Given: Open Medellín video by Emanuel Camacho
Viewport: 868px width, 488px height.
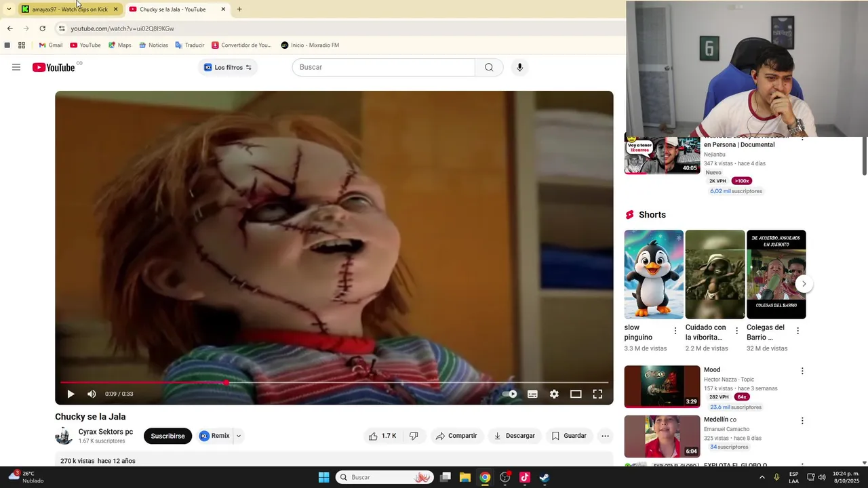Looking at the screenshot, I should point(662,436).
